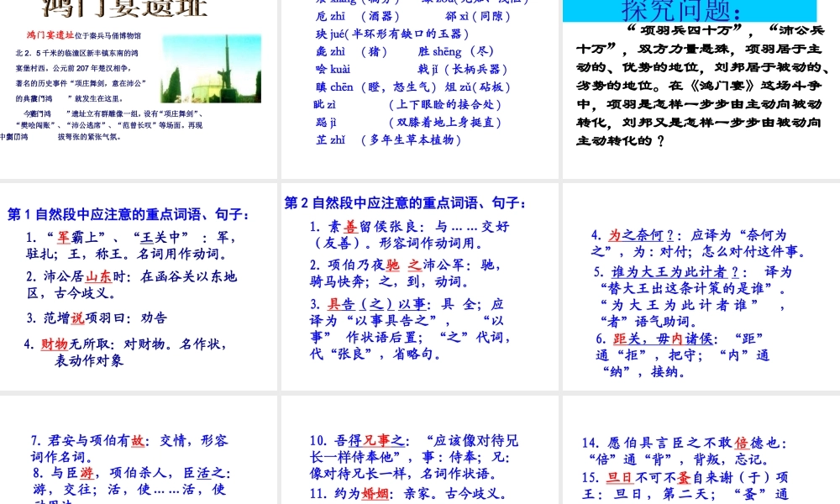Click item 3 具告(之)以事

(x=411, y=328)
